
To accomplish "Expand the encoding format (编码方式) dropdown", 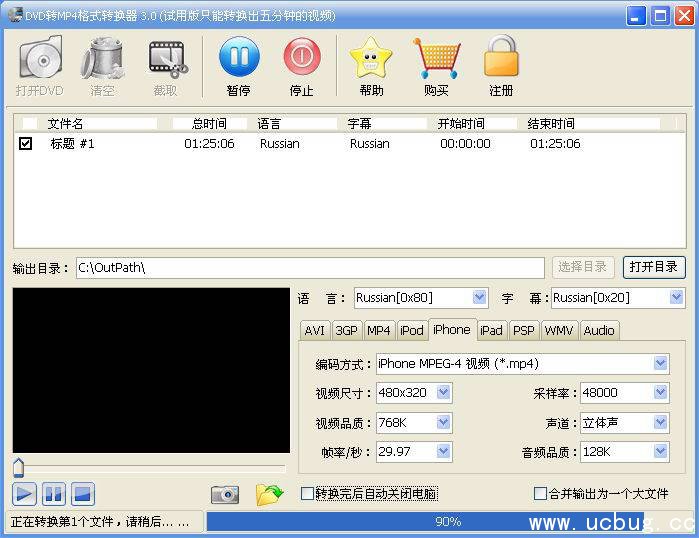I will (x=660, y=364).
